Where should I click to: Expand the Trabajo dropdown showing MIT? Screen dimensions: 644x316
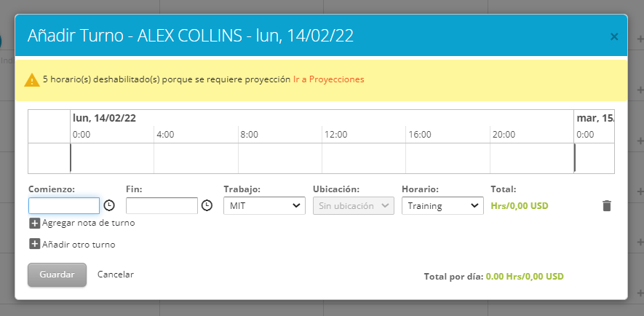point(263,206)
